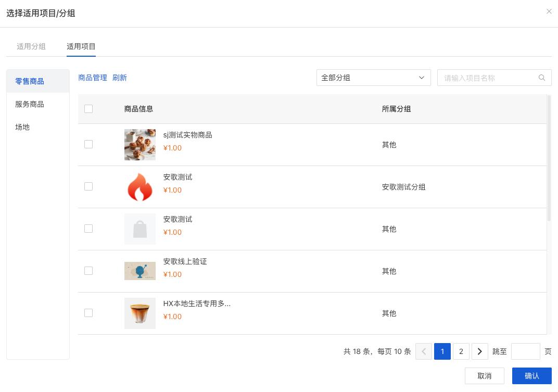Image resolution: width=558 pixels, height=392 pixels.
Task: Select 零售商品 in the side menu
Action: (x=37, y=81)
